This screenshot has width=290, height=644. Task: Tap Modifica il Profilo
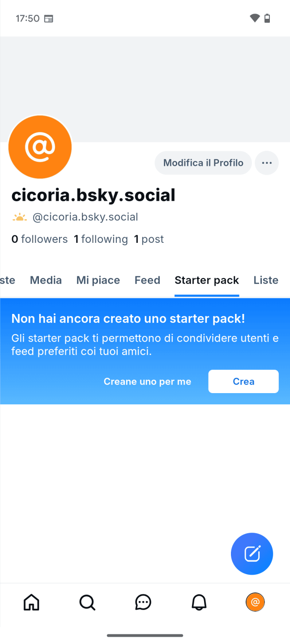pyautogui.click(x=203, y=163)
